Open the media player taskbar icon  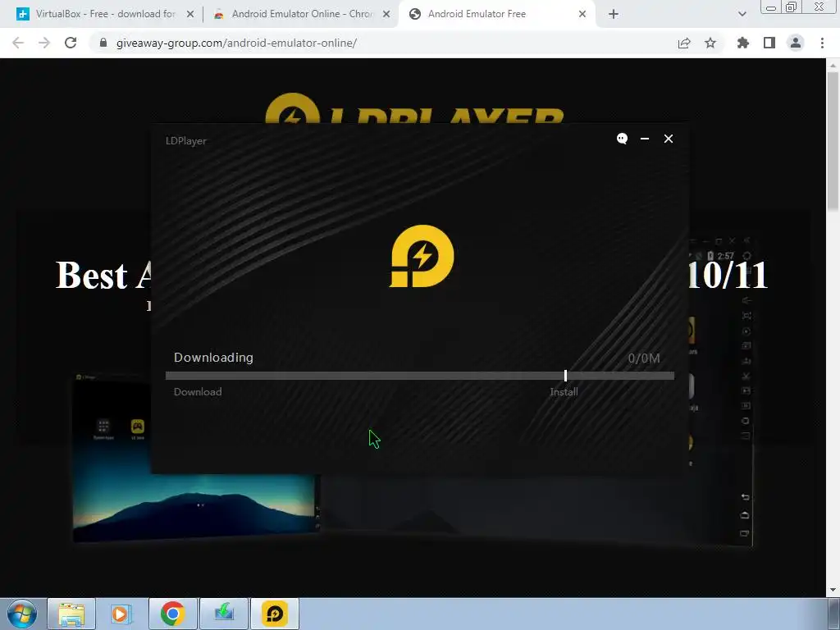tap(121, 614)
